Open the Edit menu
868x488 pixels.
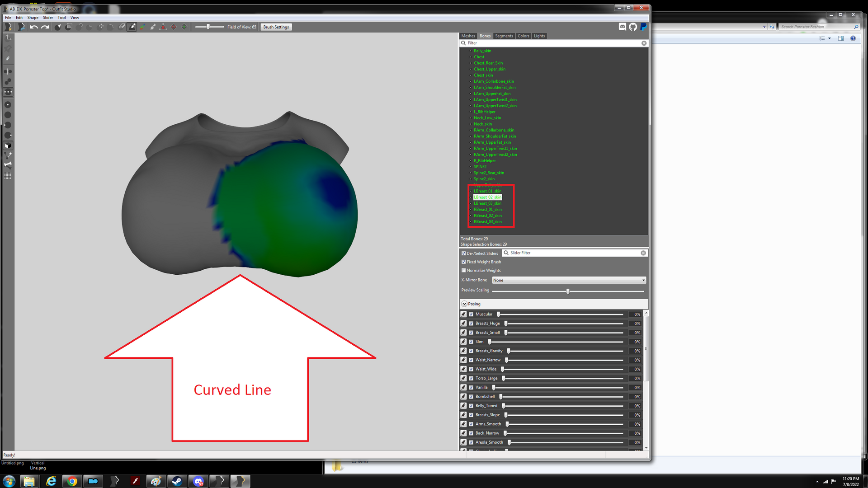[x=19, y=18]
